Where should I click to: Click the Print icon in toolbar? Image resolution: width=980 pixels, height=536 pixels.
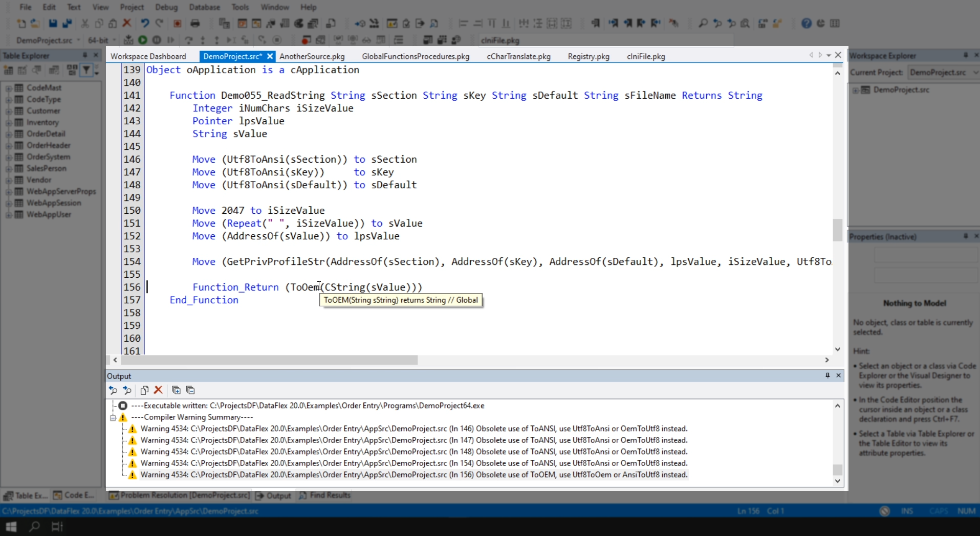pyautogui.click(x=195, y=24)
